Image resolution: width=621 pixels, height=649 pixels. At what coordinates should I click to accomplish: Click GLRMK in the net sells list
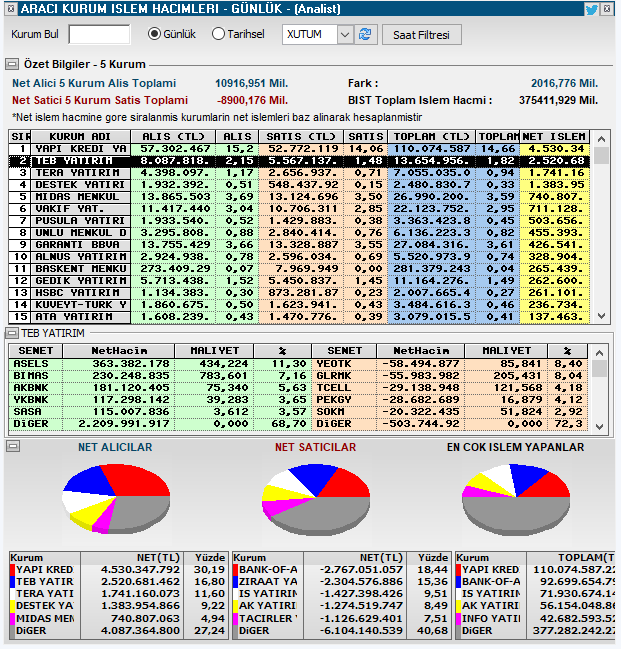click(x=334, y=376)
